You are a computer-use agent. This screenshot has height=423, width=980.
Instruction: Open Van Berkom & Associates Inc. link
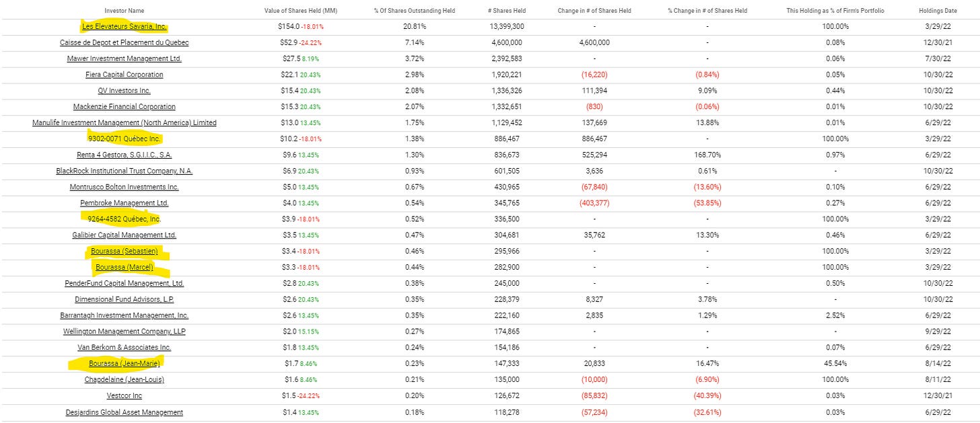pyautogui.click(x=124, y=348)
